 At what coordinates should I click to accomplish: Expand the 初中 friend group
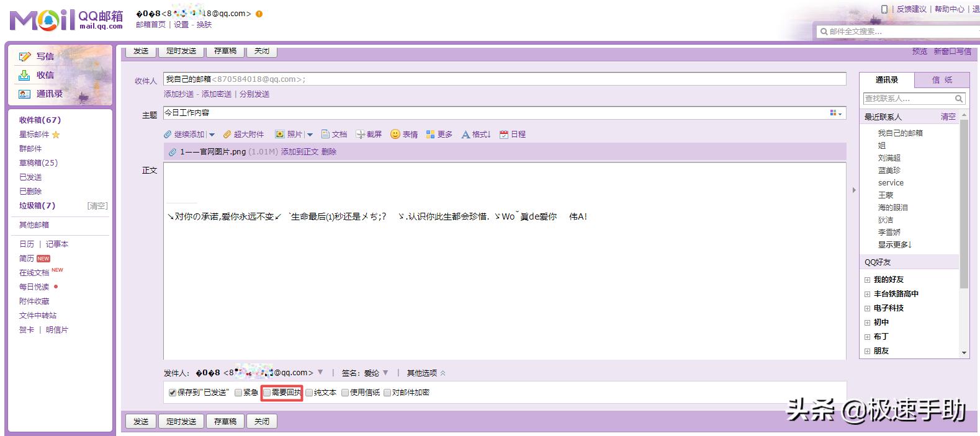coord(868,323)
